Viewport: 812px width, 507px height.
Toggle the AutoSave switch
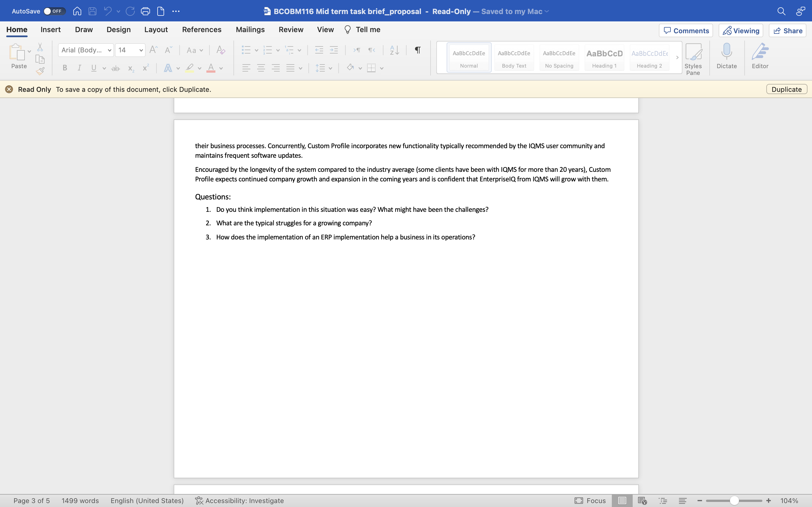coord(55,11)
